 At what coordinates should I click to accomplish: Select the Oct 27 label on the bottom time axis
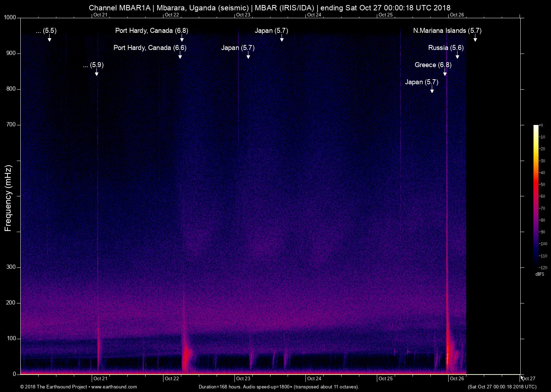point(528,378)
